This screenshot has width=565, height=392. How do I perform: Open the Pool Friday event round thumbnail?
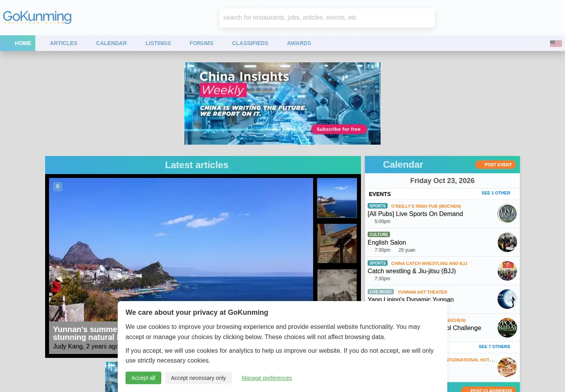507,328
